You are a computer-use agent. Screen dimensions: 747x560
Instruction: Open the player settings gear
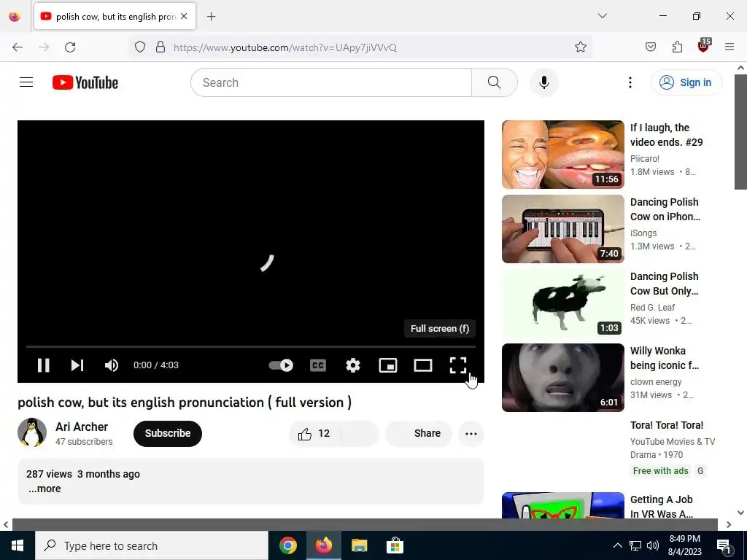353,365
